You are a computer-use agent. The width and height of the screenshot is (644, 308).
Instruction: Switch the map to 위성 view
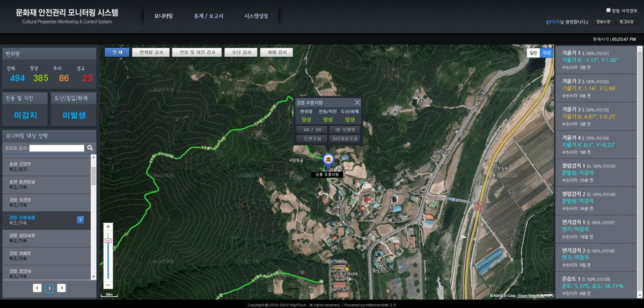(546, 53)
